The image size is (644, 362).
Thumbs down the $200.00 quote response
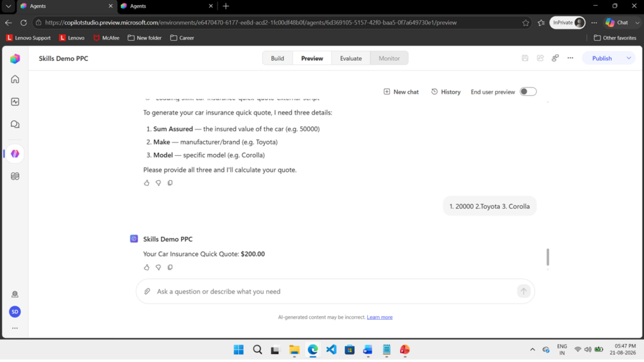click(158, 268)
